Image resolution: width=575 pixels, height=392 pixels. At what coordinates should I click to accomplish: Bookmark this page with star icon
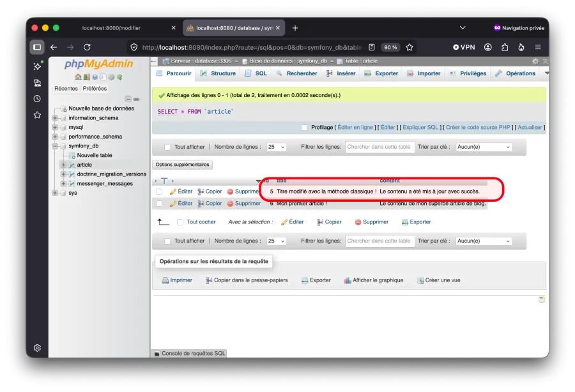tap(410, 47)
